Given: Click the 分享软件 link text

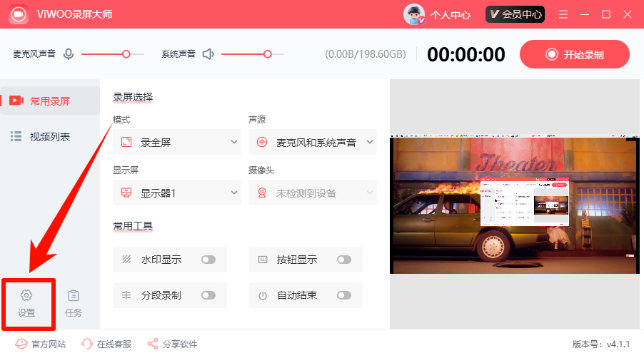Looking at the screenshot, I should pos(180,344).
